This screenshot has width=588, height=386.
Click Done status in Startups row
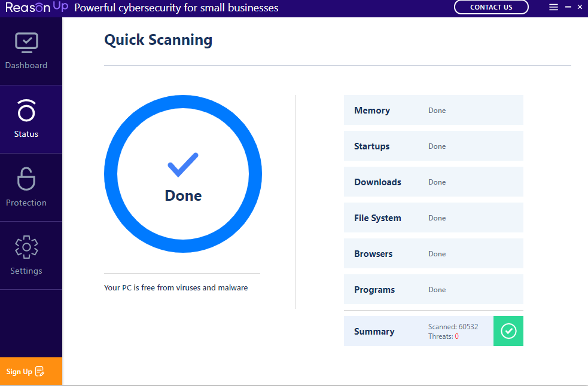coord(437,146)
